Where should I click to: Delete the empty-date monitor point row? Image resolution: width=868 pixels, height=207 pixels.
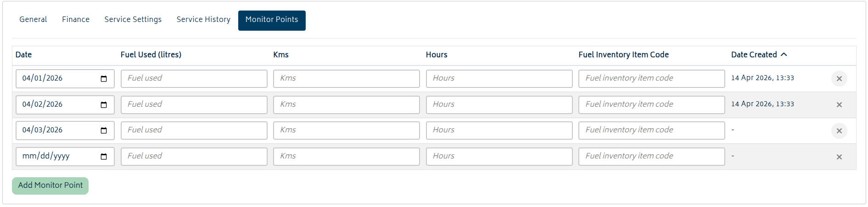[839, 157]
